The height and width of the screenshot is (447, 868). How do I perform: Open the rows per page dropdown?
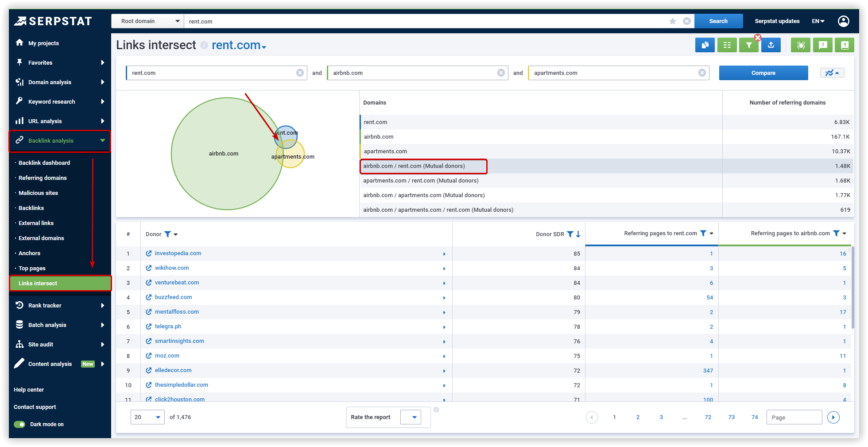point(147,417)
